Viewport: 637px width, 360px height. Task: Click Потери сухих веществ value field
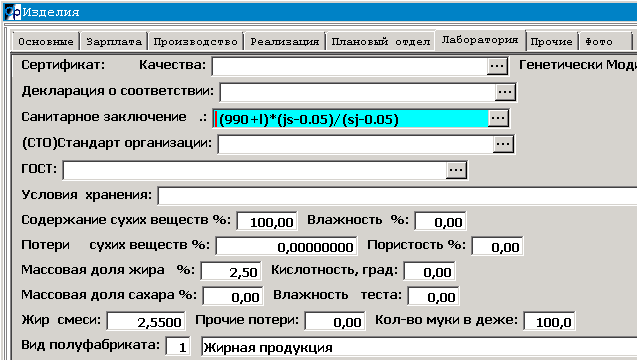286,246
